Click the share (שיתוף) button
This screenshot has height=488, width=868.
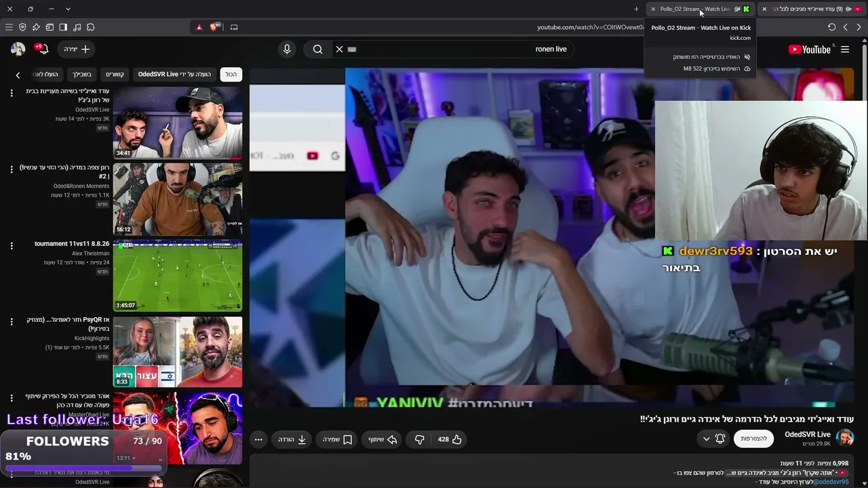coord(382,439)
